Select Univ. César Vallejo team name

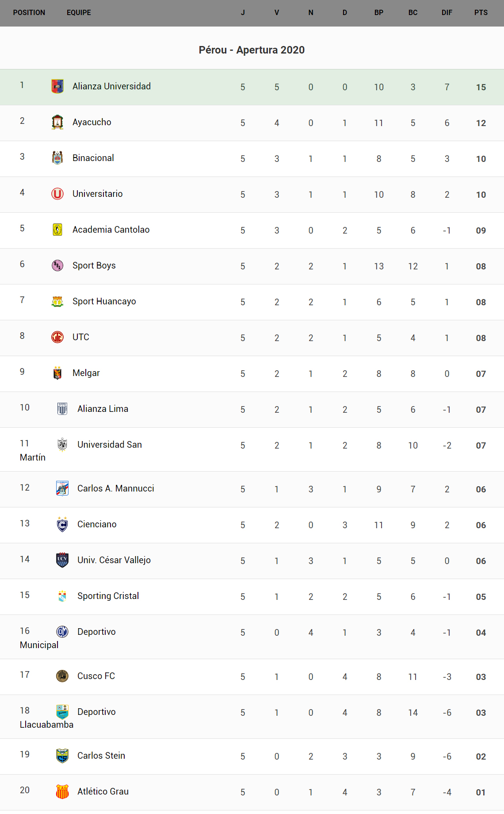(114, 560)
